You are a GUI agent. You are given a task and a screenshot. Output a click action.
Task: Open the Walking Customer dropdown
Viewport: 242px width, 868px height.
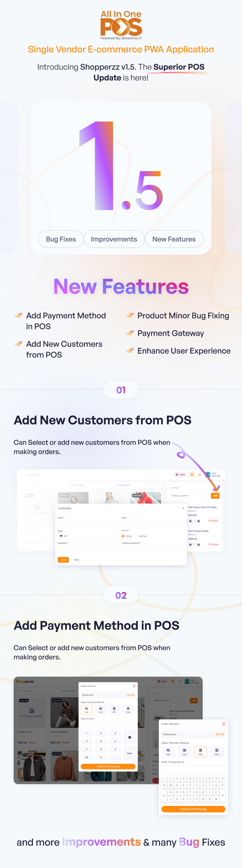[189, 496]
